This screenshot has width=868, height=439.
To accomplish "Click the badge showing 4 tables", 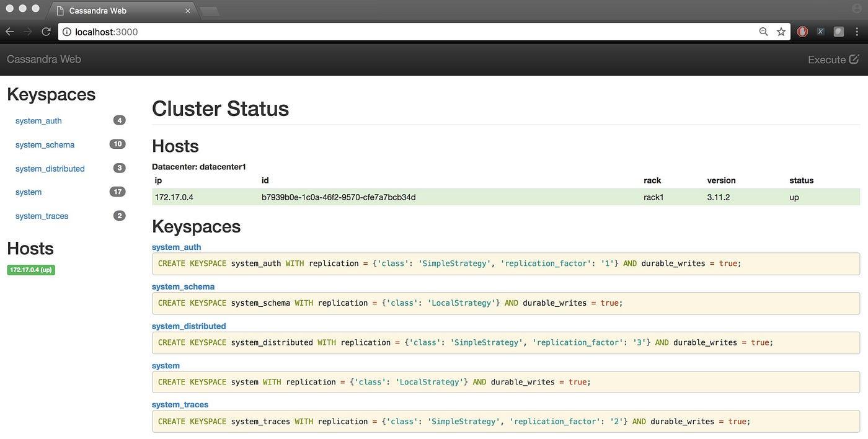I will click(120, 120).
